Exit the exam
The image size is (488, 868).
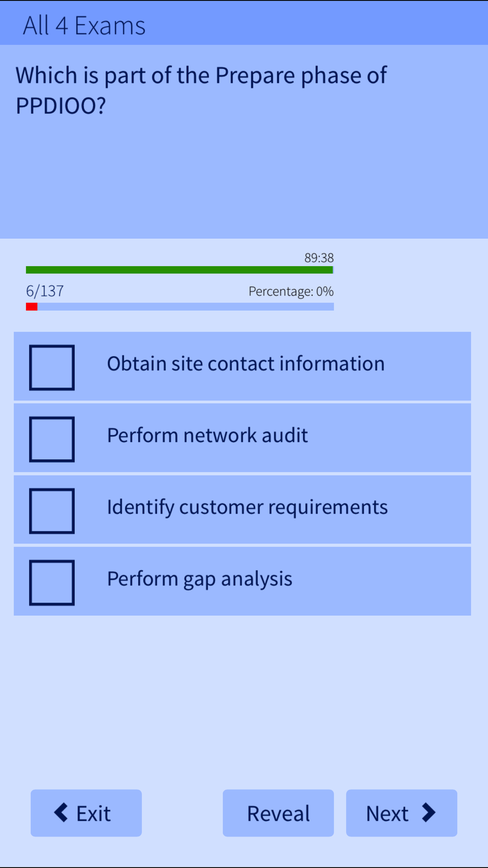[x=86, y=813]
